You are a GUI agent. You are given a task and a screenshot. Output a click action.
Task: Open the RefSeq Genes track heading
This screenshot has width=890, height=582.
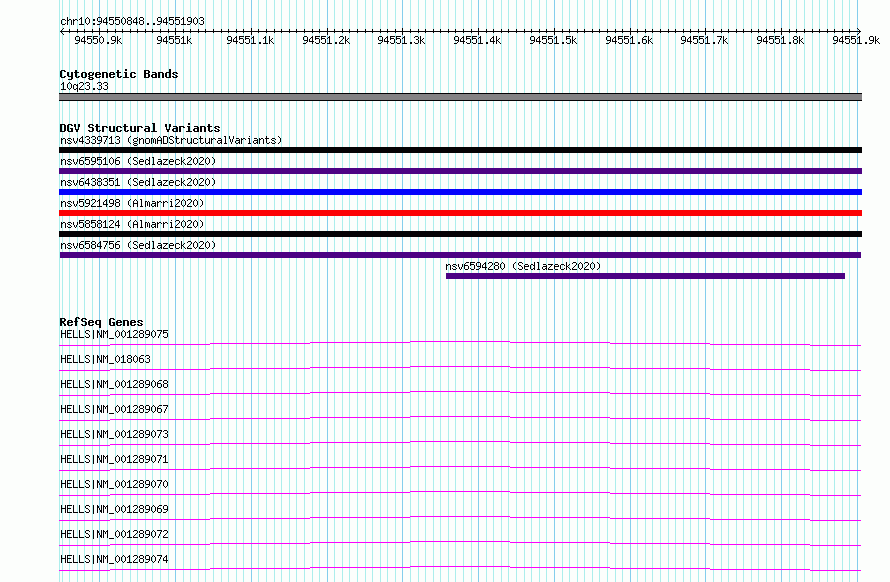[101, 322]
